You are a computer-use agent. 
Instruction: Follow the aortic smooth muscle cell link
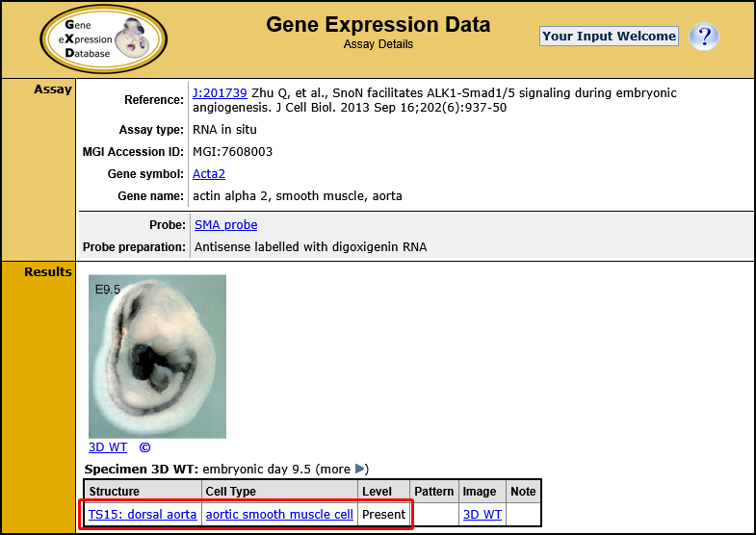coord(279,515)
